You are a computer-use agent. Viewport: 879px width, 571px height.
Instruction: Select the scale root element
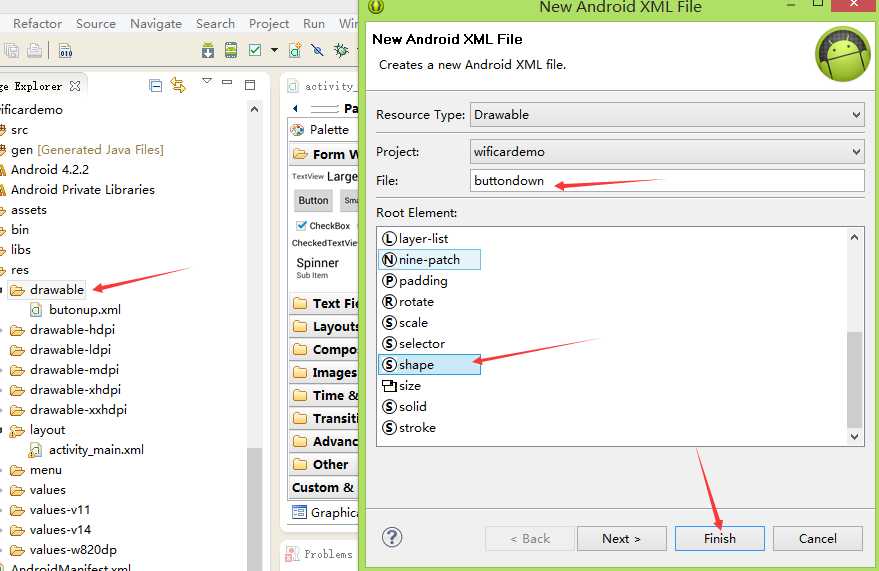click(405, 323)
